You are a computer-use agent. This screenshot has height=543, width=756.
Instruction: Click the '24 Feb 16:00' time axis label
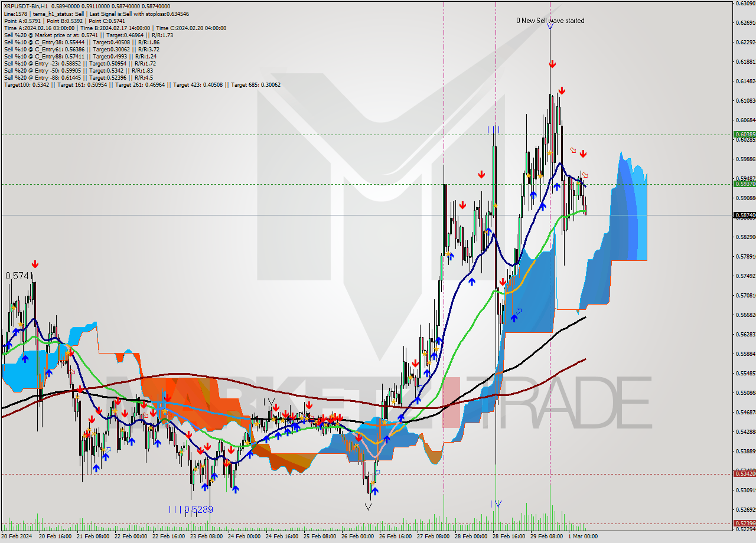tap(282, 537)
